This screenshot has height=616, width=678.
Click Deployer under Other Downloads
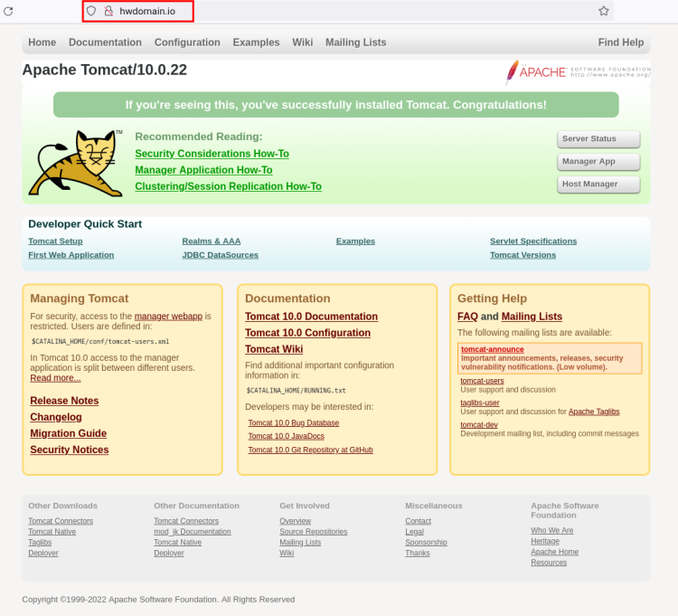point(43,554)
